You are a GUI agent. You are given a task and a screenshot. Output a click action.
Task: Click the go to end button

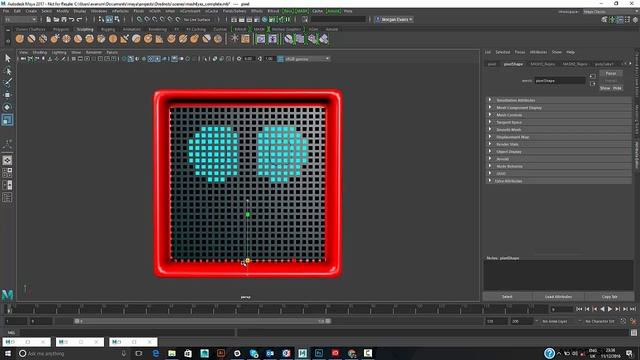click(633, 309)
